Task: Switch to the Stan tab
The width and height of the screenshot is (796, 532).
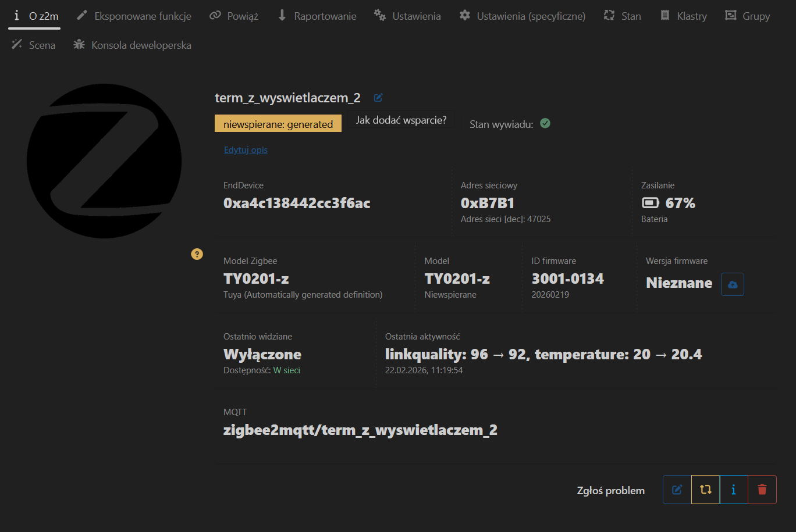Action: point(622,16)
